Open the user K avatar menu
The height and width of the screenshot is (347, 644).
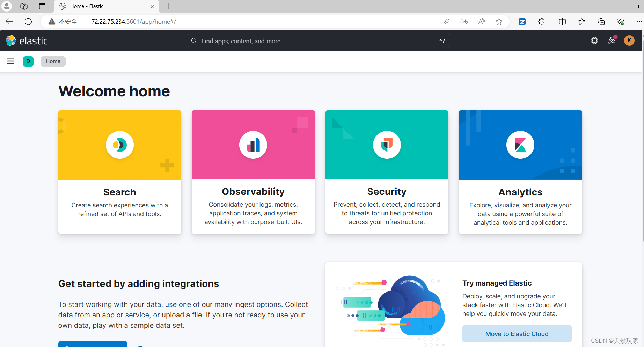(629, 40)
